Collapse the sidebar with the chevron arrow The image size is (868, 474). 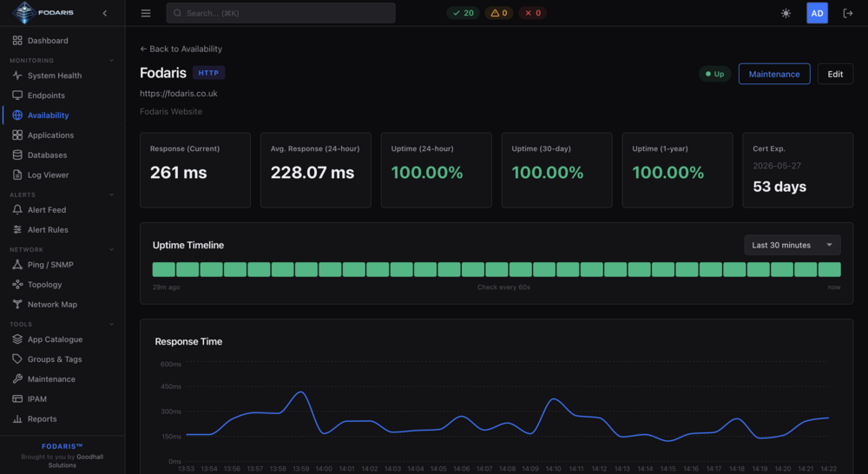pyautogui.click(x=105, y=13)
